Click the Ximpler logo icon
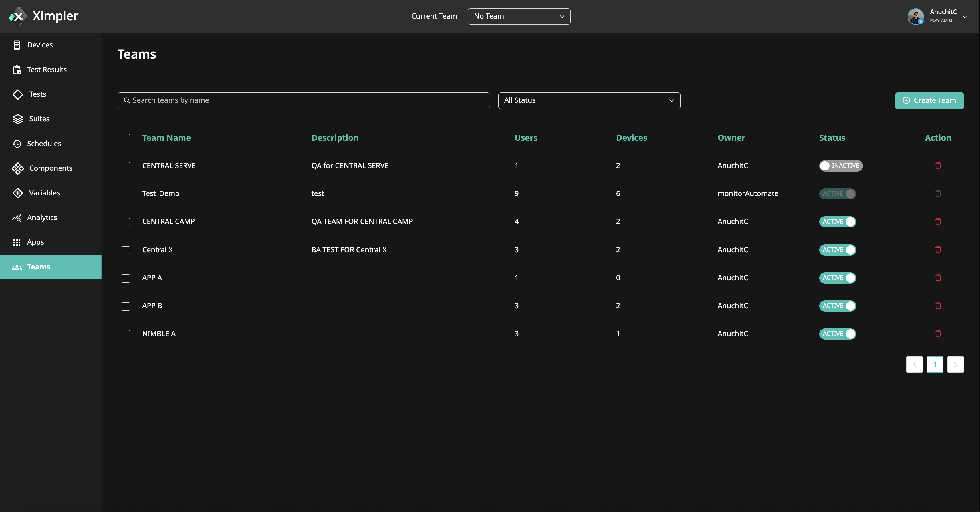The width and height of the screenshot is (980, 512). tap(17, 16)
